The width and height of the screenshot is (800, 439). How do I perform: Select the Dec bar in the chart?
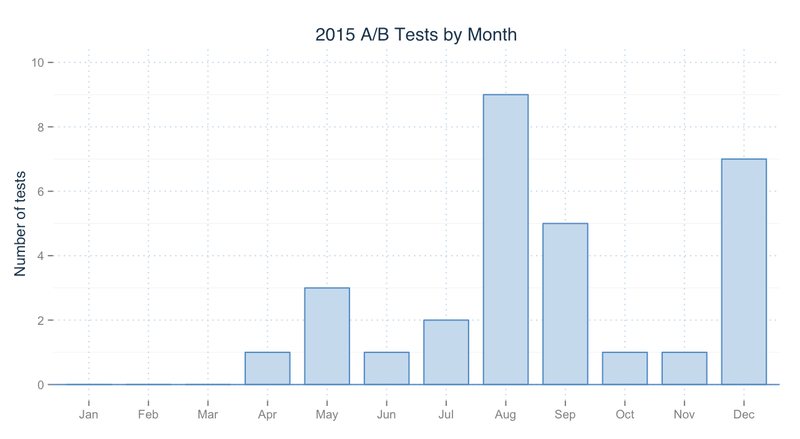point(744,272)
